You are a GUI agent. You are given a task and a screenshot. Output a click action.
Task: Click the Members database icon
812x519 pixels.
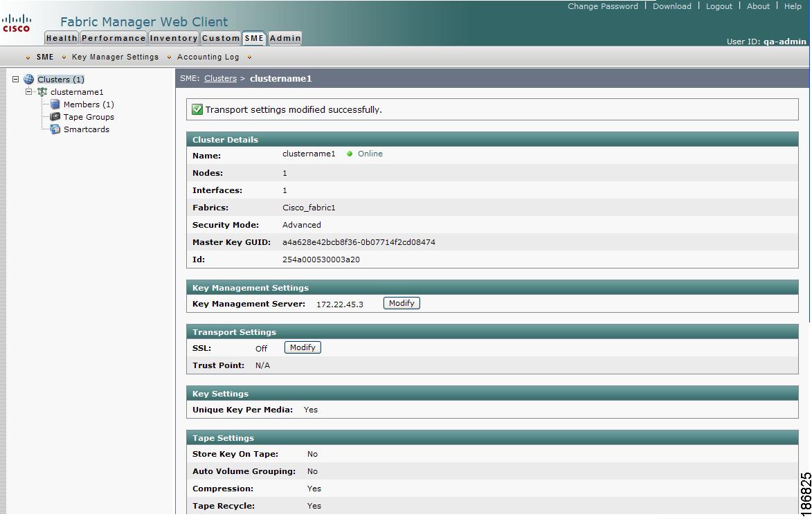(x=55, y=104)
